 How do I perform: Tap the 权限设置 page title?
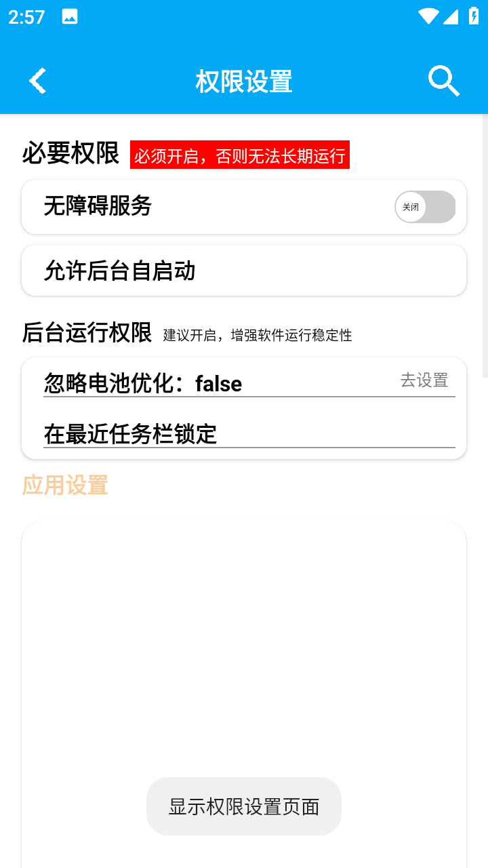point(244,81)
